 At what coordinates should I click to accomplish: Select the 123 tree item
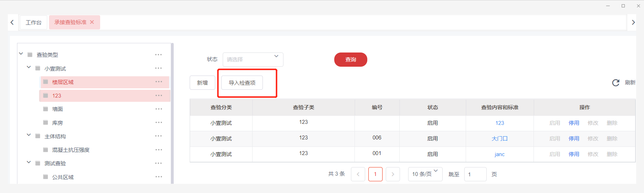[57, 96]
